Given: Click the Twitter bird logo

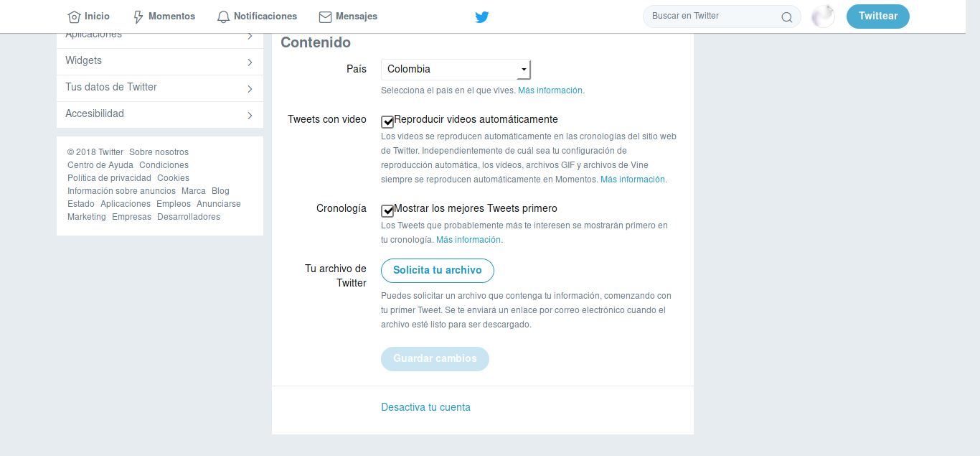Looking at the screenshot, I should point(482,17).
